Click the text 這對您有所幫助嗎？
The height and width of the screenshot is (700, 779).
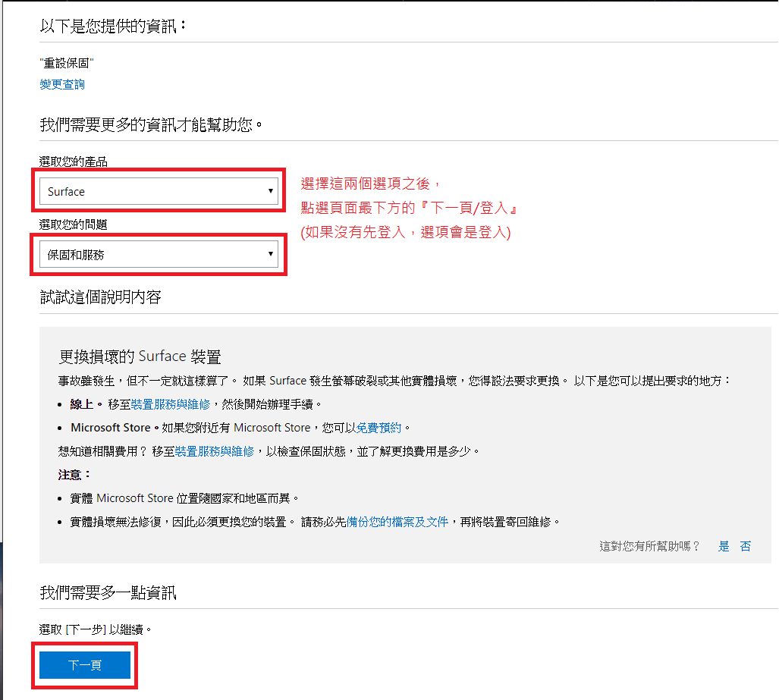(649, 547)
